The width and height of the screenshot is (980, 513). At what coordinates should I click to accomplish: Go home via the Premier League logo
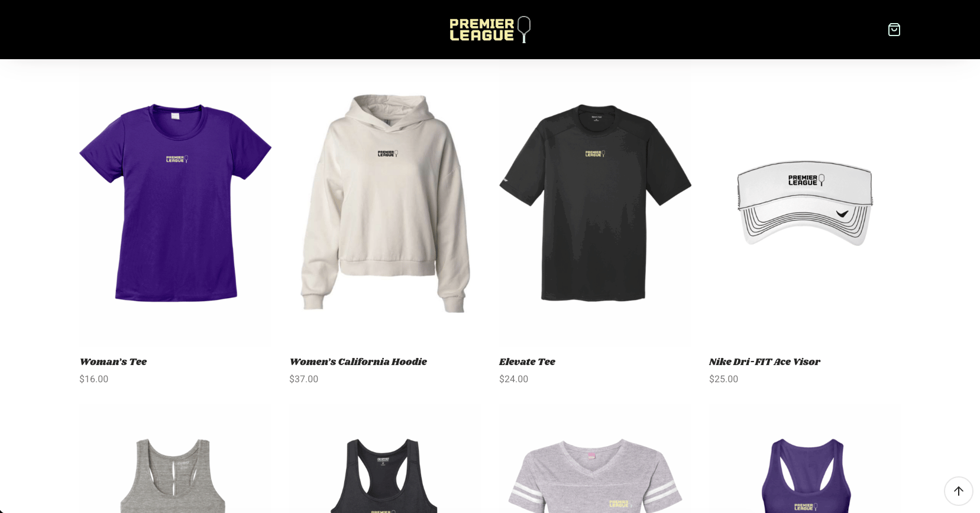(490, 30)
